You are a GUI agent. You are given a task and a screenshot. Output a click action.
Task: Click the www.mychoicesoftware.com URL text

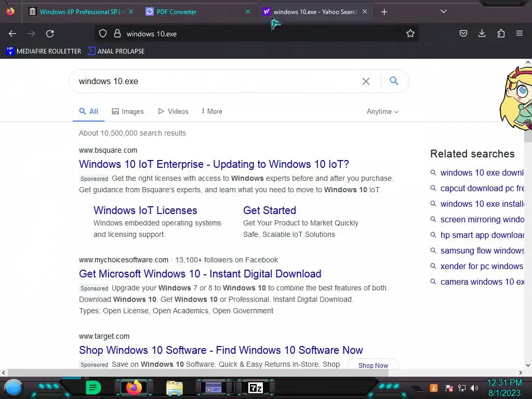124,260
